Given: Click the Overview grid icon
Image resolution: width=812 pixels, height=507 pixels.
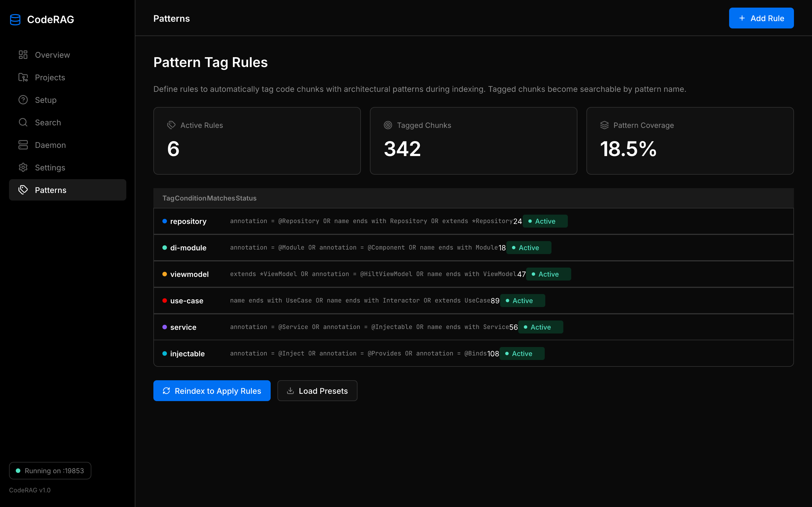Looking at the screenshot, I should tap(23, 55).
